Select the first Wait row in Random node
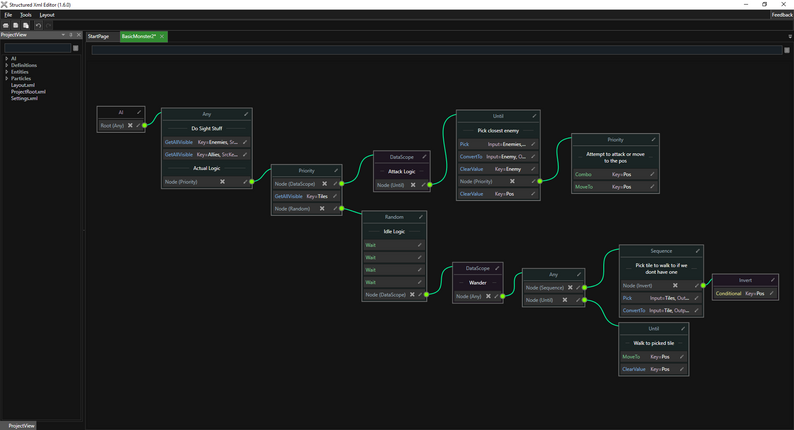The image size is (794, 430). tap(393, 245)
